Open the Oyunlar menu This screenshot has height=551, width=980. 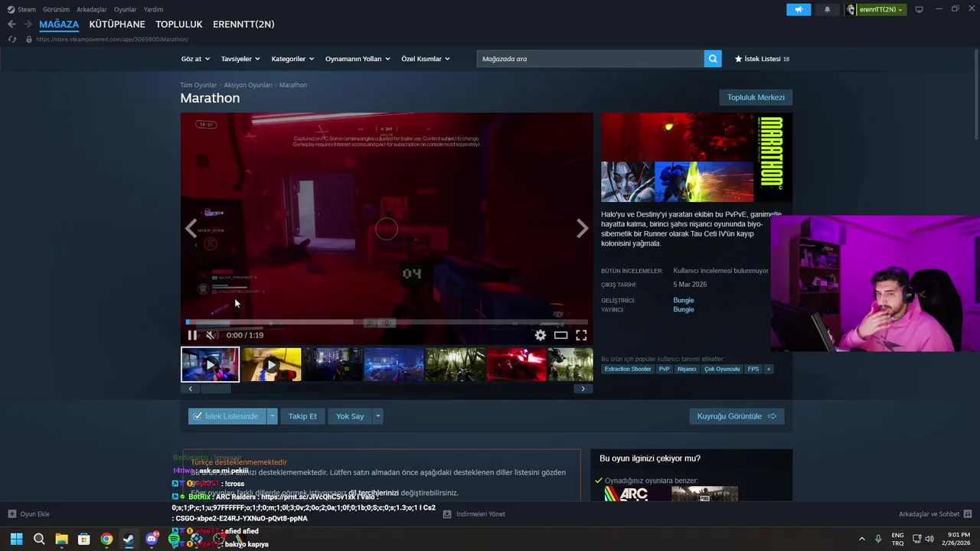point(126,9)
